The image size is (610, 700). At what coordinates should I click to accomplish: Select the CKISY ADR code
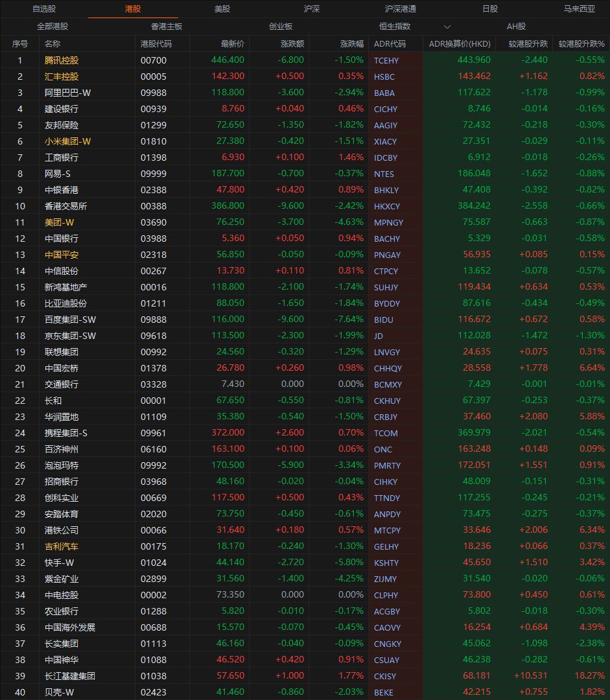[x=385, y=676]
